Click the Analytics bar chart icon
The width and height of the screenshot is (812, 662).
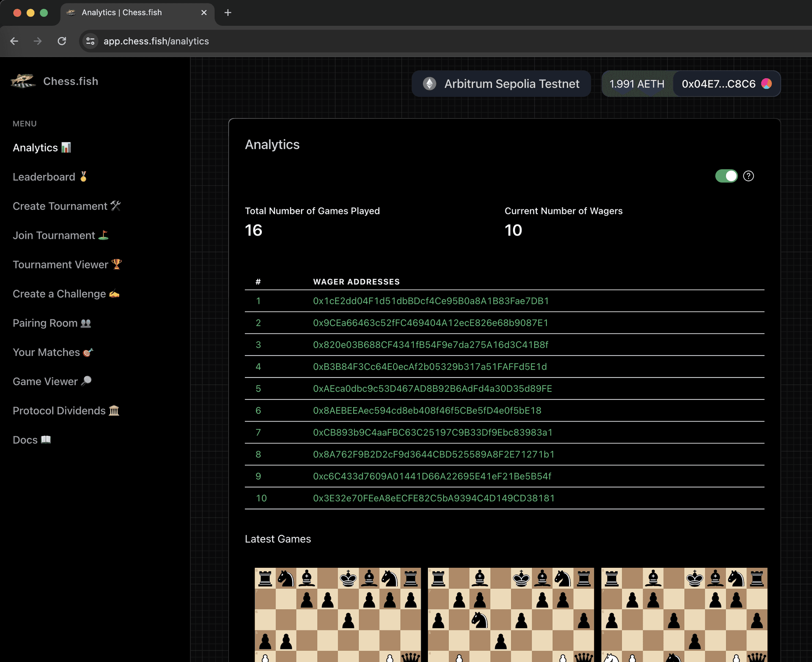click(66, 147)
